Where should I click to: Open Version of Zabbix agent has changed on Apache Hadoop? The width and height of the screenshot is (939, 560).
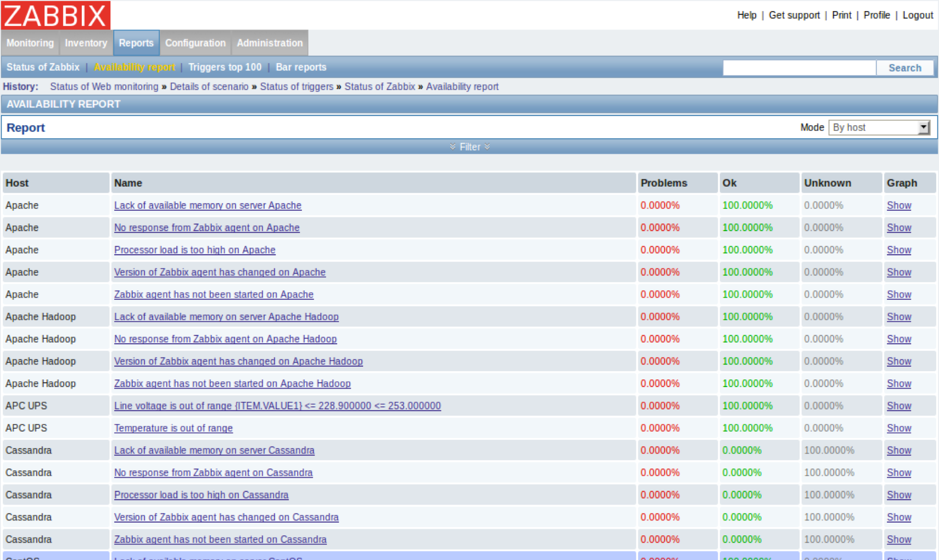238,361
